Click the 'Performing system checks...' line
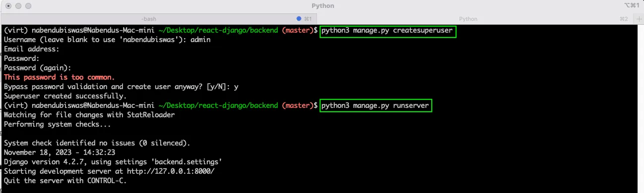The width and height of the screenshot is (644, 193). 57,124
